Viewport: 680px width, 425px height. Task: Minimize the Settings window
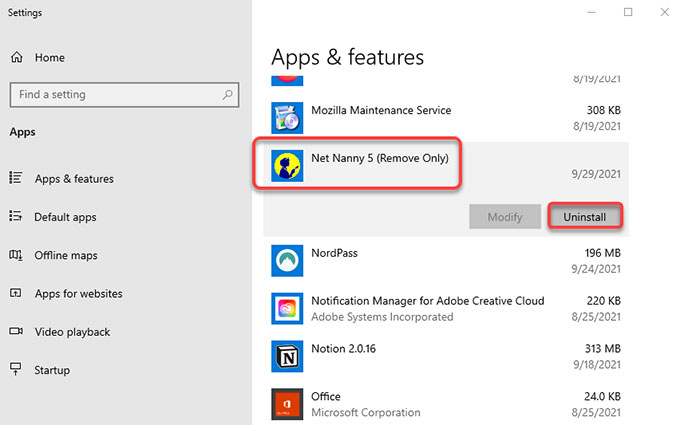point(591,12)
